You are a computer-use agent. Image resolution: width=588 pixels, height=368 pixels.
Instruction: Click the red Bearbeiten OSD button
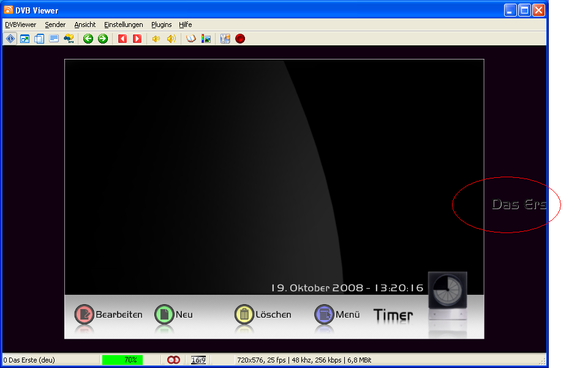[85, 314]
